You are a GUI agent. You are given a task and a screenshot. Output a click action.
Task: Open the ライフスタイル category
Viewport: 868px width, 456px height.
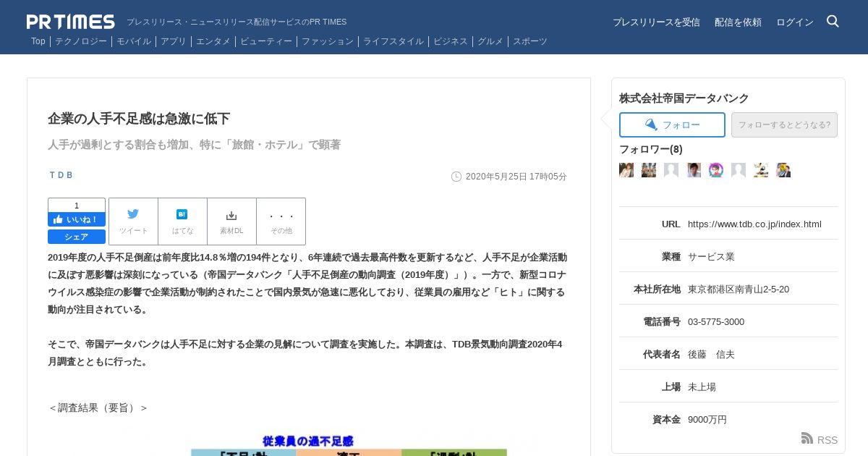(393, 41)
